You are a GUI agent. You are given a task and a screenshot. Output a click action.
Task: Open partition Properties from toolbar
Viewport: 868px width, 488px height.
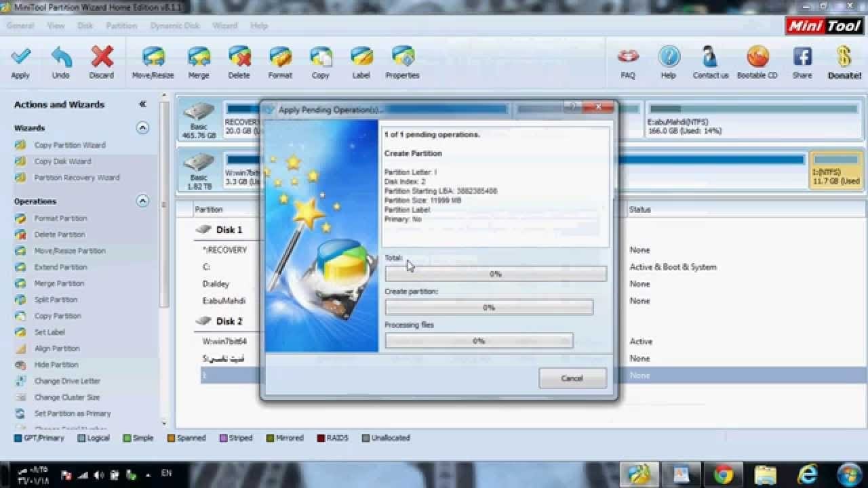(x=403, y=58)
